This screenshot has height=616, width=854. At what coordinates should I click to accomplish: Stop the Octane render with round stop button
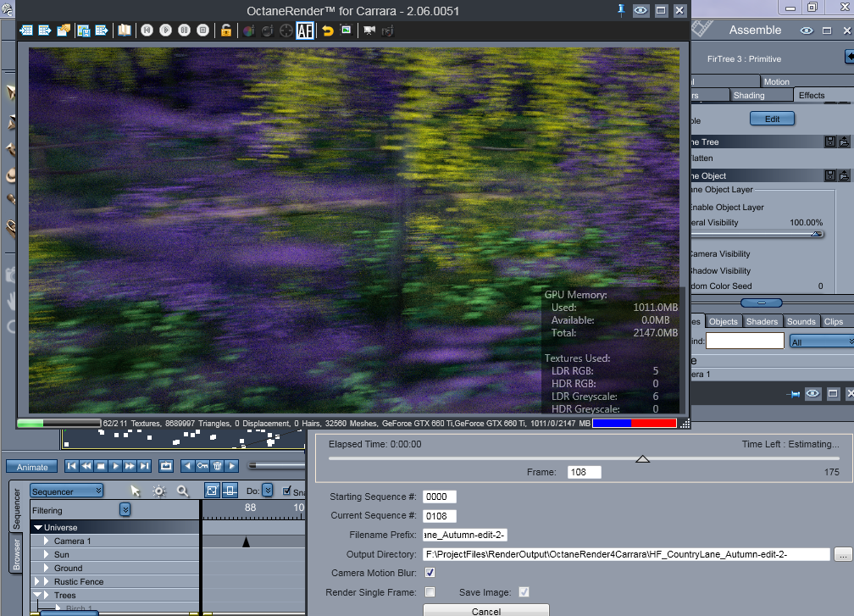point(202,31)
